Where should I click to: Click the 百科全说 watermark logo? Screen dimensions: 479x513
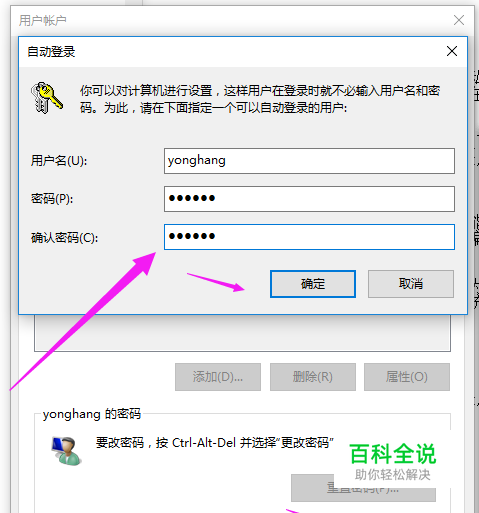point(393,461)
